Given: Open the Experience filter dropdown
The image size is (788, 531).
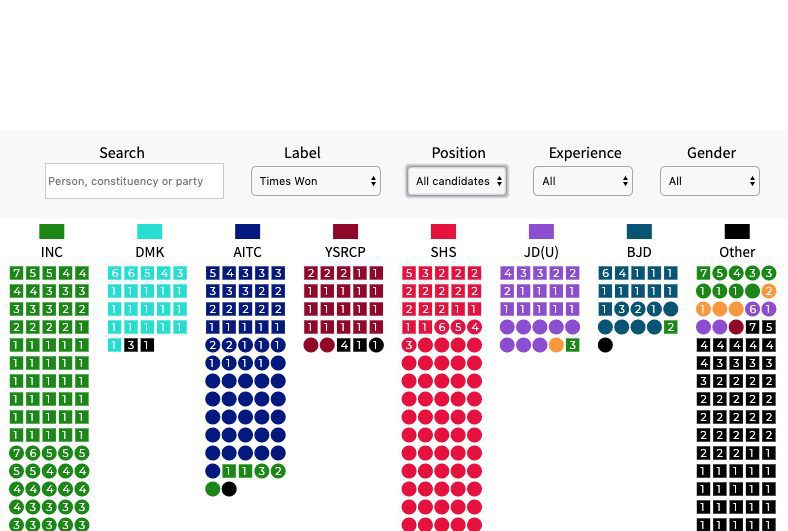Looking at the screenshot, I should coord(582,181).
